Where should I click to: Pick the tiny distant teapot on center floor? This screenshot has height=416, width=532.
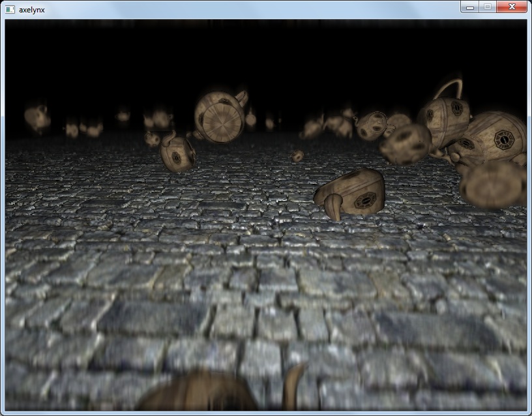(297, 156)
